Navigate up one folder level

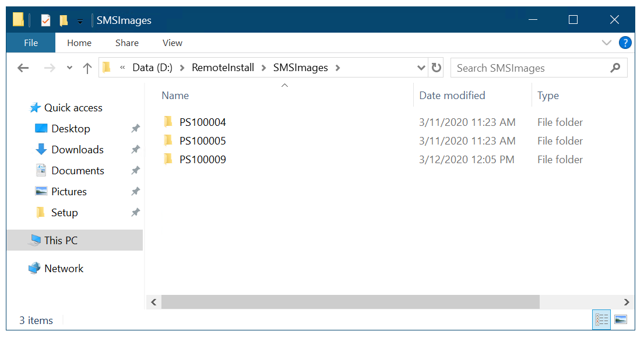pyautogui.click(x=87, y=68)
